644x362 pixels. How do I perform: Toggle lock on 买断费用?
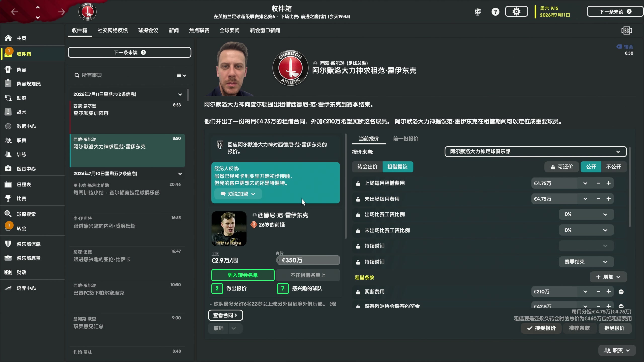click(x=358, y=292)
